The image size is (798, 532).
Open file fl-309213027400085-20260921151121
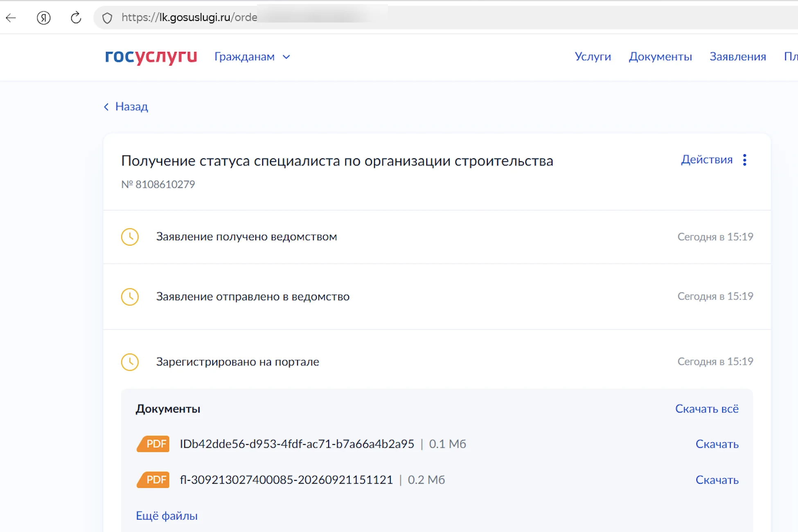pyautogui.click(x=286, y=480)
